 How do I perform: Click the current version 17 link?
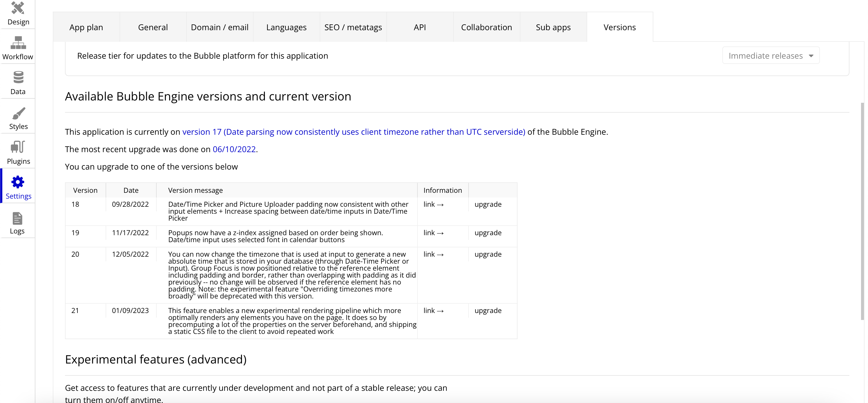(353, 132)
